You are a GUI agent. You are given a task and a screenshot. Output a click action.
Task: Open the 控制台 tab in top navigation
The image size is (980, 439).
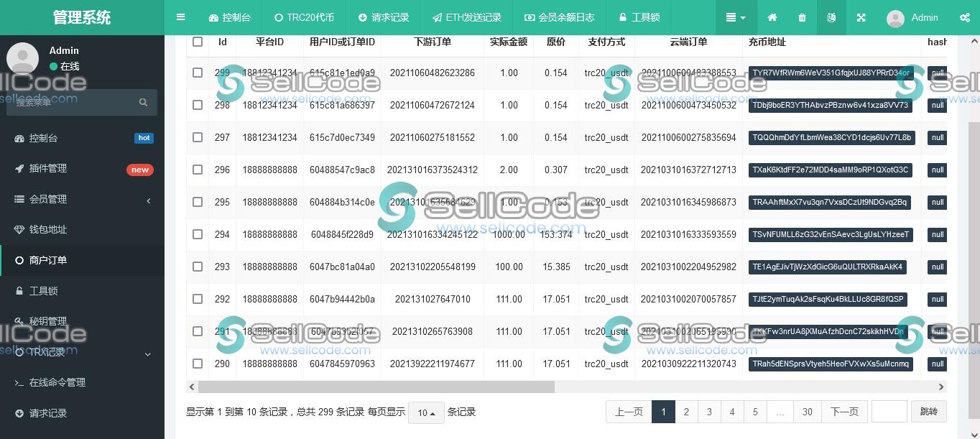(x=230, y=17)
